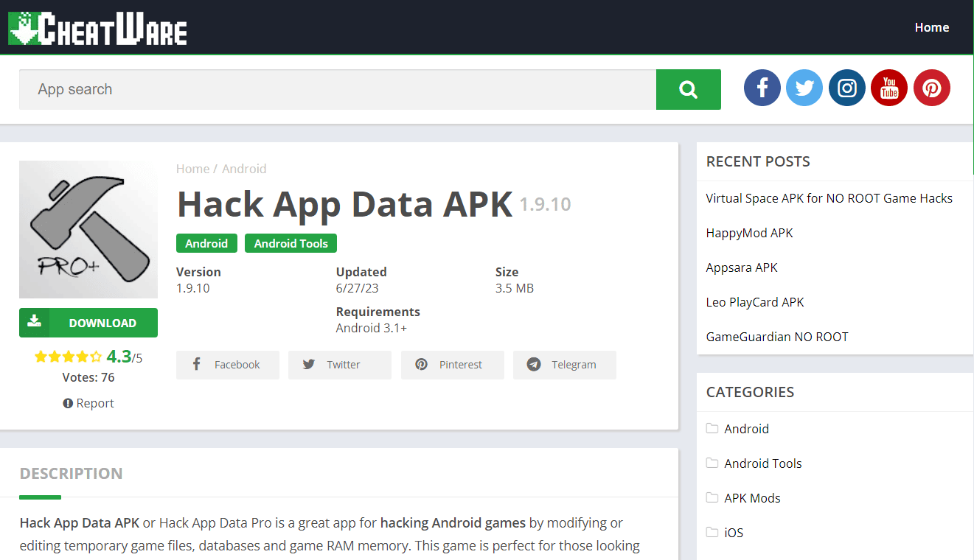Share via Twitter button
974x560 pixels.
click(340, 365)
